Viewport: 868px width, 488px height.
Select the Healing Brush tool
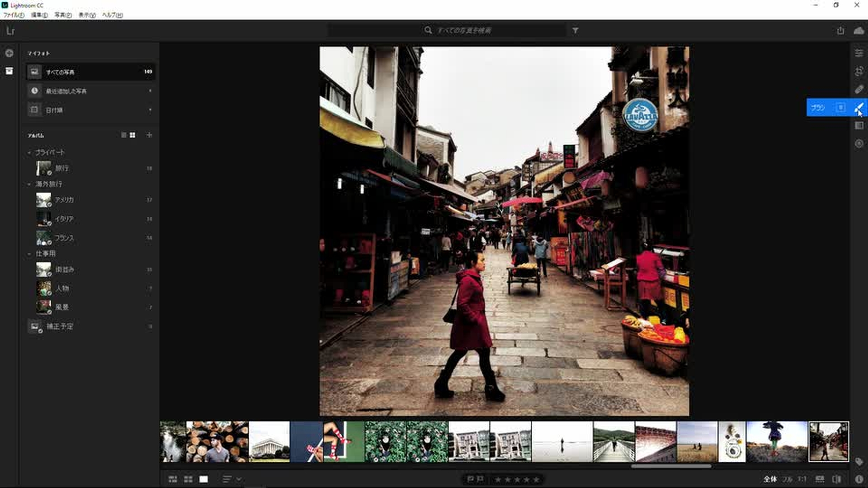click(x=859, y=89)
